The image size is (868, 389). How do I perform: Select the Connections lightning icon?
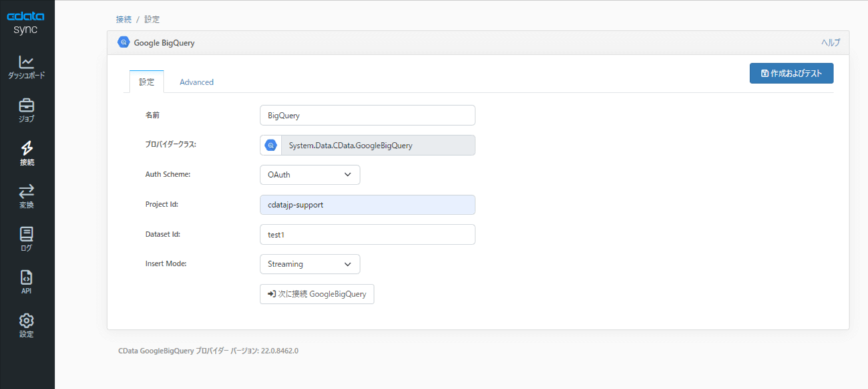pos(27,149)
